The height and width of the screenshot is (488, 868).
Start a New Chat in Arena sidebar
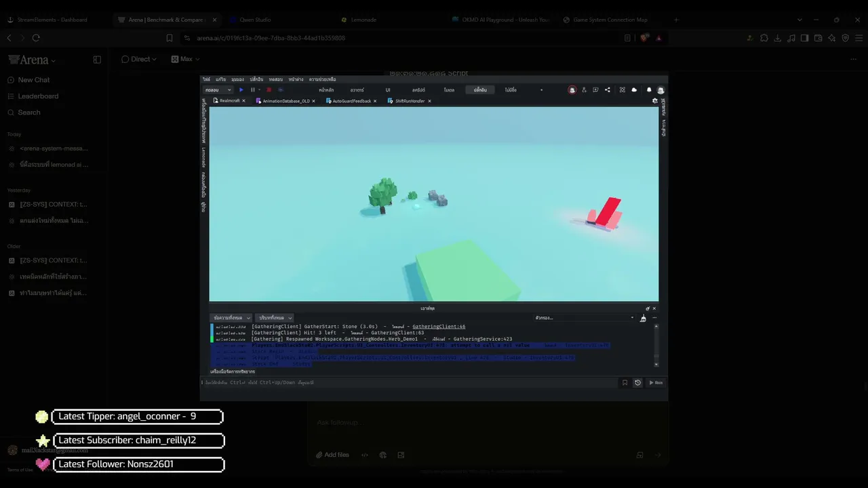coord(28,80)
